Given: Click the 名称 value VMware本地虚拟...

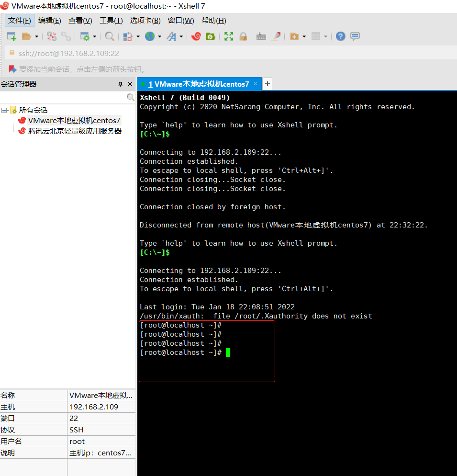Looking at the screenshot, I should (x=101, y=395).
